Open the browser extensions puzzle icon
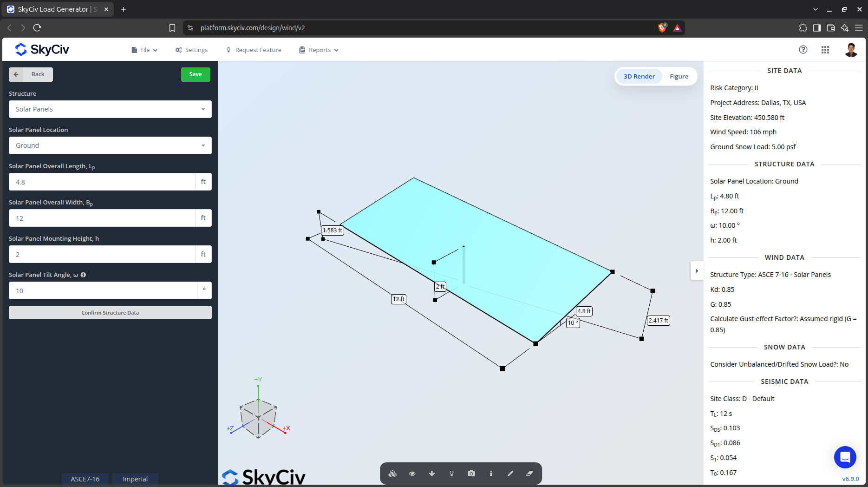The image size is (868, 487). (803, 28)
